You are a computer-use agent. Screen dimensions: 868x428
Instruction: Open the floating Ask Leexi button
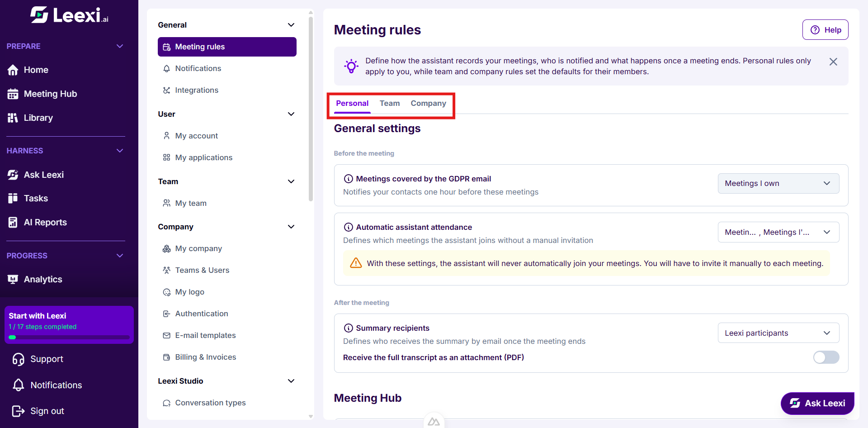click(x=817, y=403)
